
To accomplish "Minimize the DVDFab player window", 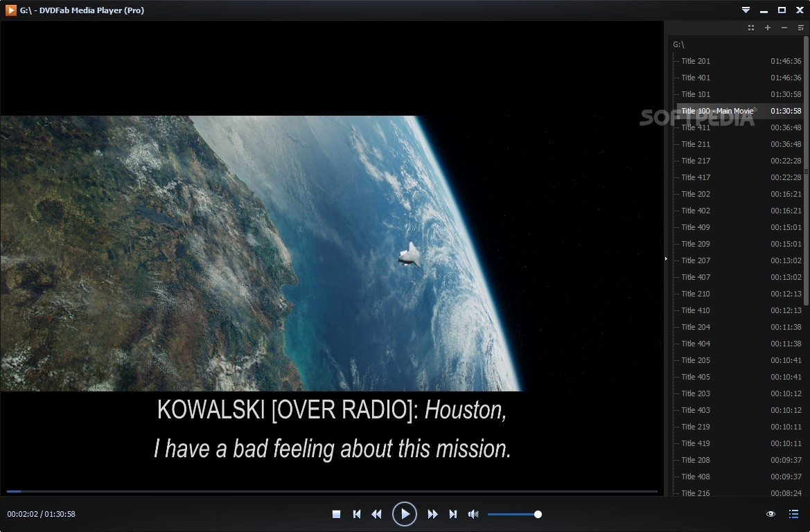I will pos(764,10).
